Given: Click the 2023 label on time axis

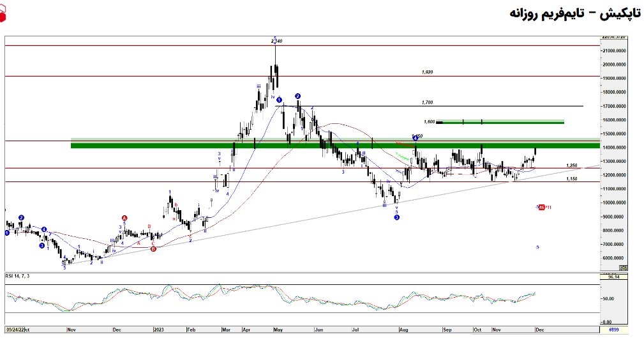Looking at the screenshot, I should point(160,330).
